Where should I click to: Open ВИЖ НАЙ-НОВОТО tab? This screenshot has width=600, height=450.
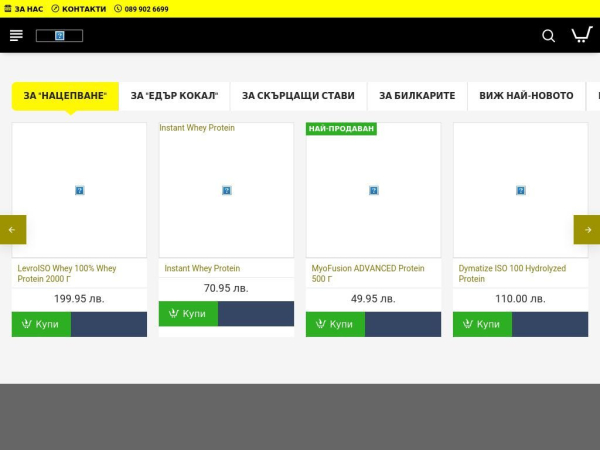coord(526,96)
